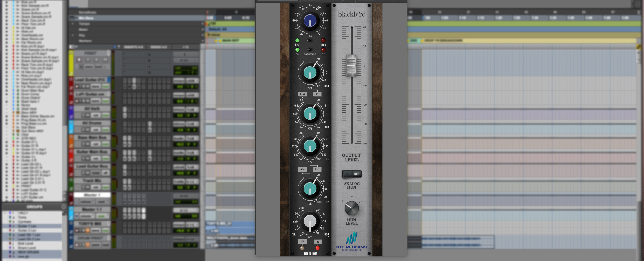Click the output level fader handle
The width and height of the screenshot is (644, 261).
(351, 66)
